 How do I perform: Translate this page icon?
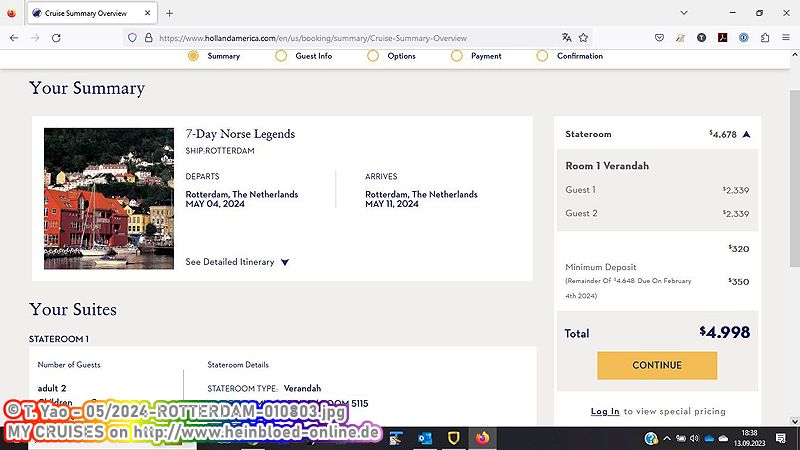[566, 37]
